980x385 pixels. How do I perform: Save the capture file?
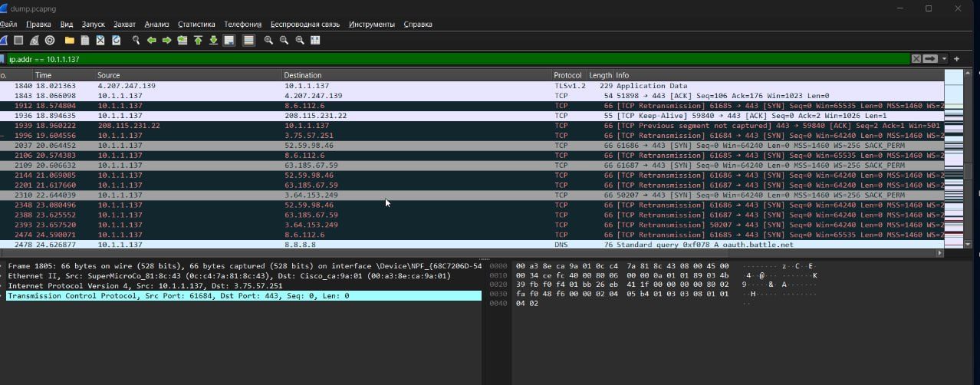pos(86,40)
